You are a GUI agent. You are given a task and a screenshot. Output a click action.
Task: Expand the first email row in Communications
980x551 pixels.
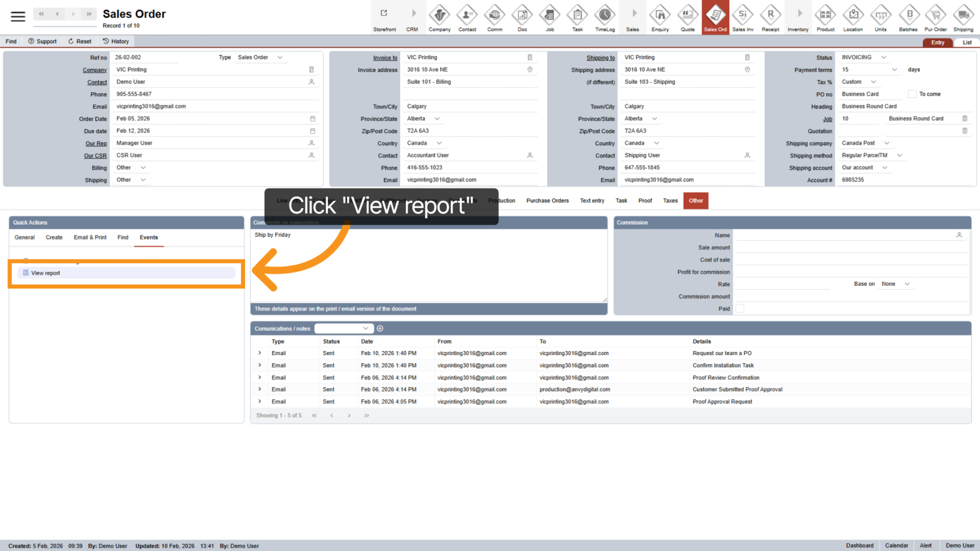point(259,353)
